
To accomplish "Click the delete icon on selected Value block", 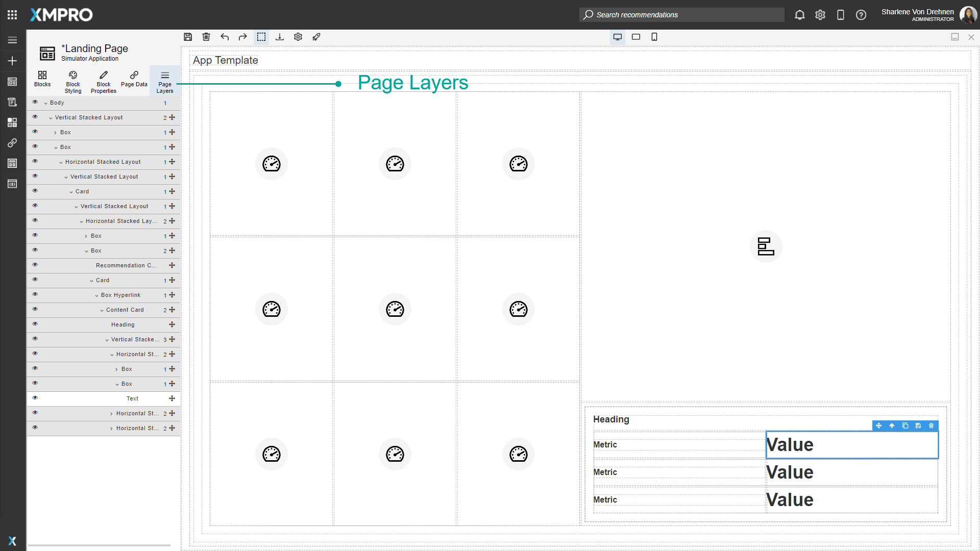I will pyautogui.click(x=931, y=425).
